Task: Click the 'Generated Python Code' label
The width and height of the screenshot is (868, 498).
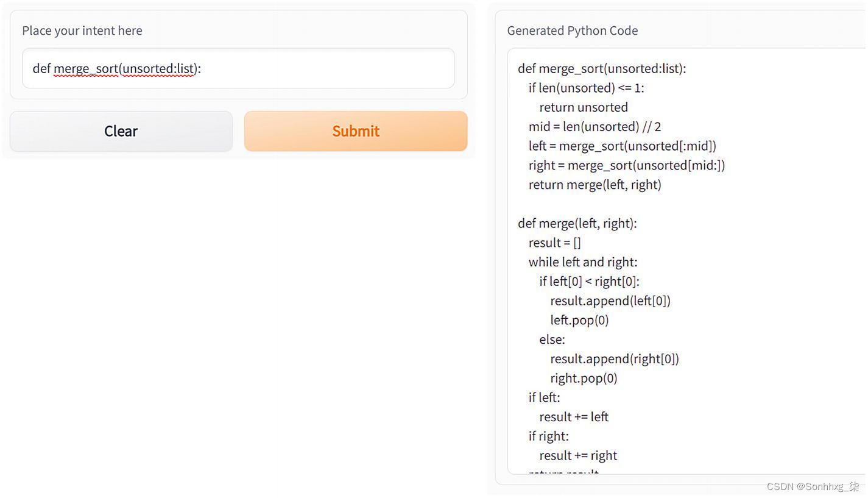Action: (573, 30)
